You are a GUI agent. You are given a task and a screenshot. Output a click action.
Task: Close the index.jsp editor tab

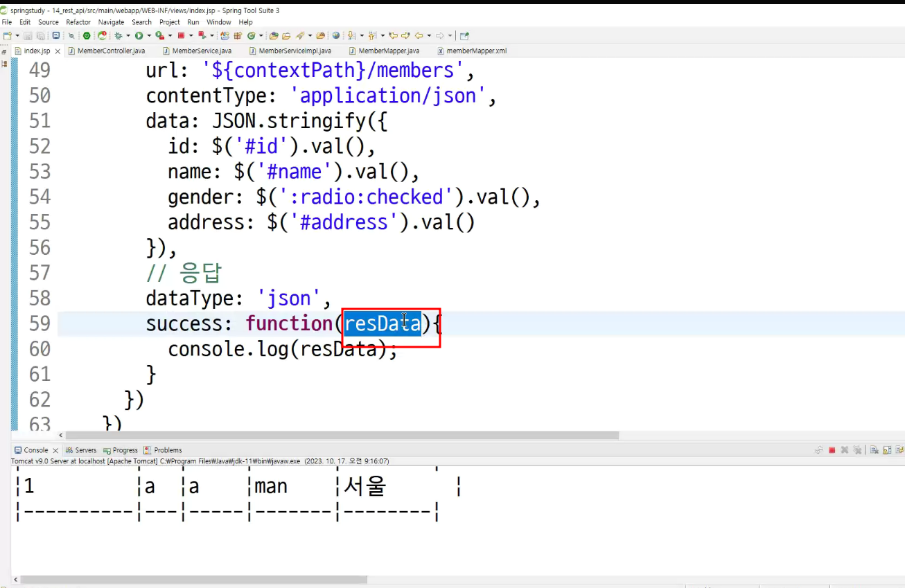(x=58, y=51)
